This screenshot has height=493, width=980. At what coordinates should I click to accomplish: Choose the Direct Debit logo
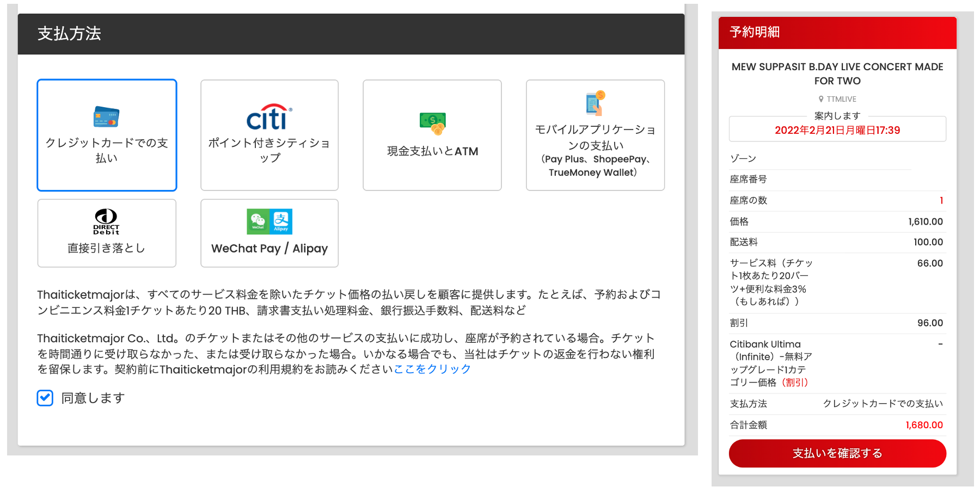click(106, 221)
